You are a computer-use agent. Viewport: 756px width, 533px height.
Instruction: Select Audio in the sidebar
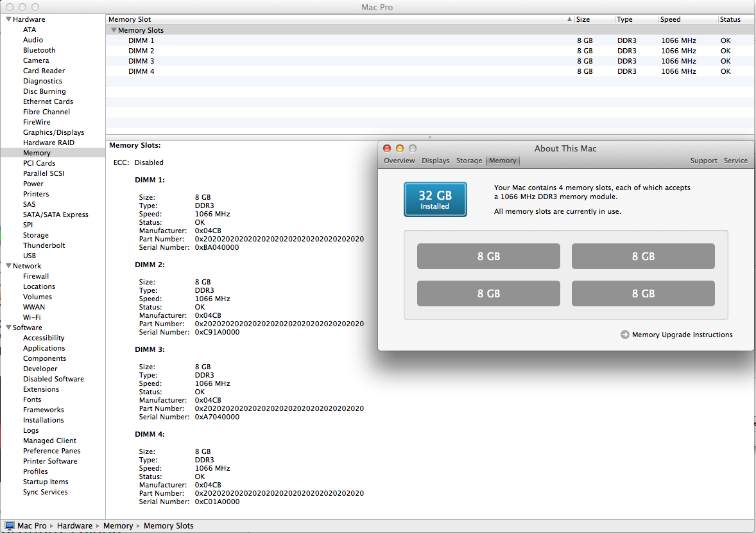click(33, 40)
